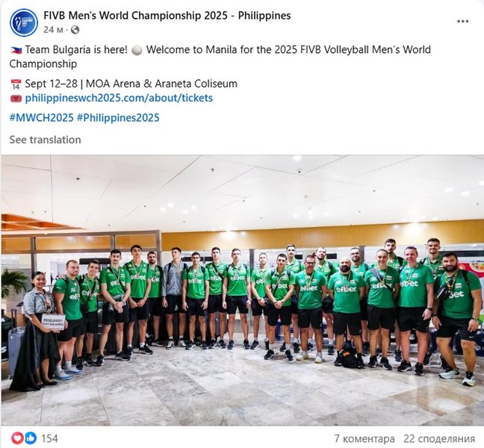The image size is (484, 448).
Task: Open the #MWCH2025 hashtag
Action: coord(41,117)
